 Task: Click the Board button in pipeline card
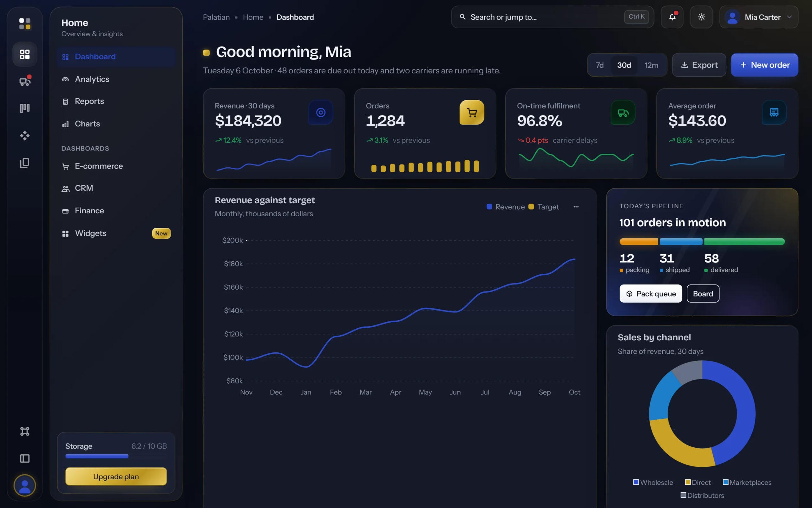pyautogui.click(x=703, y=294)
